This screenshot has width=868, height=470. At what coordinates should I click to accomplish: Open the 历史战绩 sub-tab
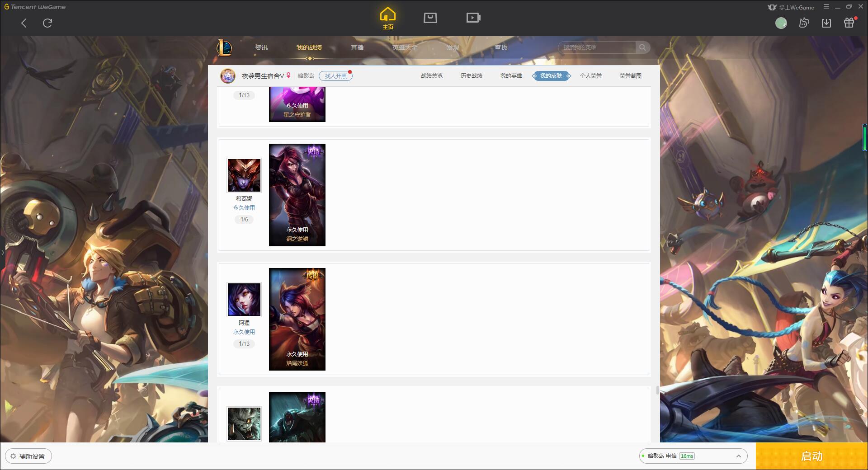click(x=472, y=76)
